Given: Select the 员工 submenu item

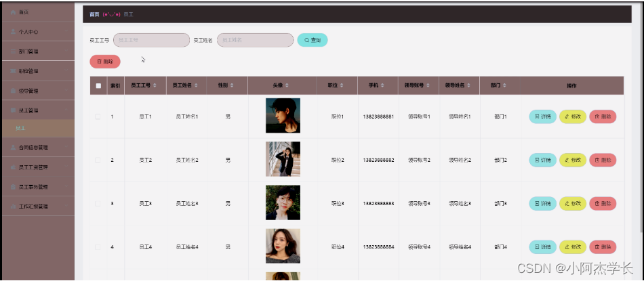Looking at the screenshot, I should (x=38, y=129).
